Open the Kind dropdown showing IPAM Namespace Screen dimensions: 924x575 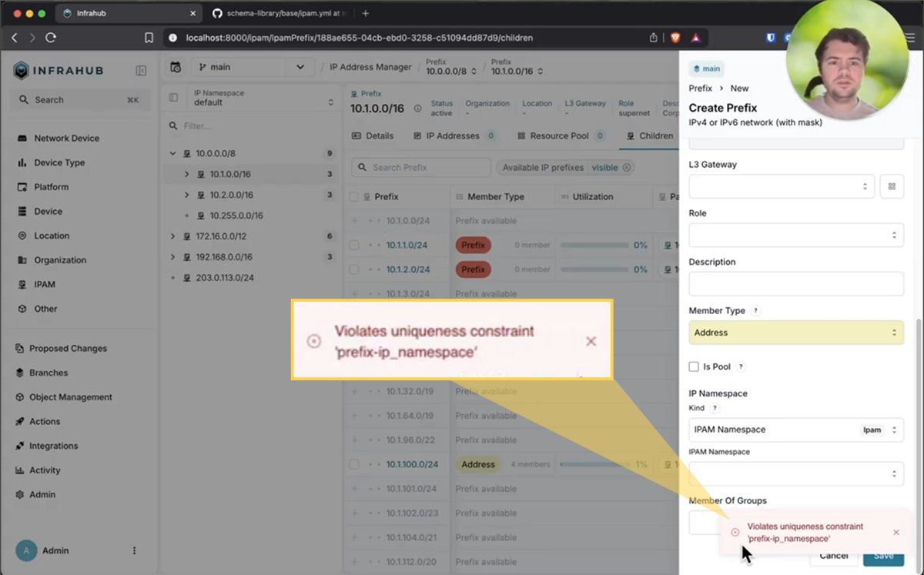point(796,430)
